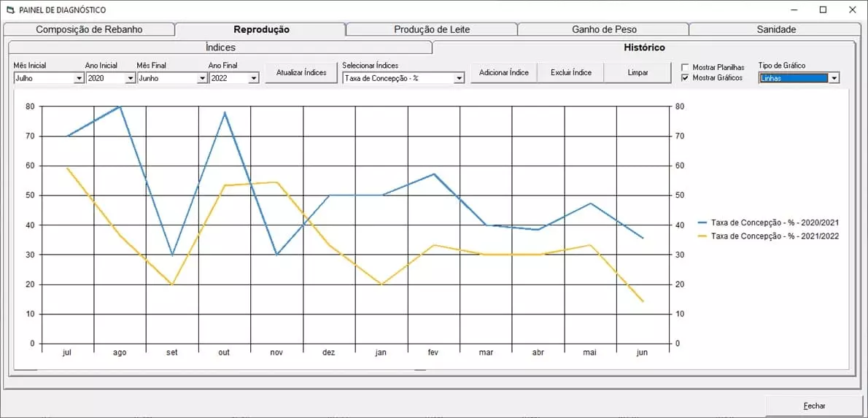
Task: Click the Limpar button
Action: tap(638, 73)
